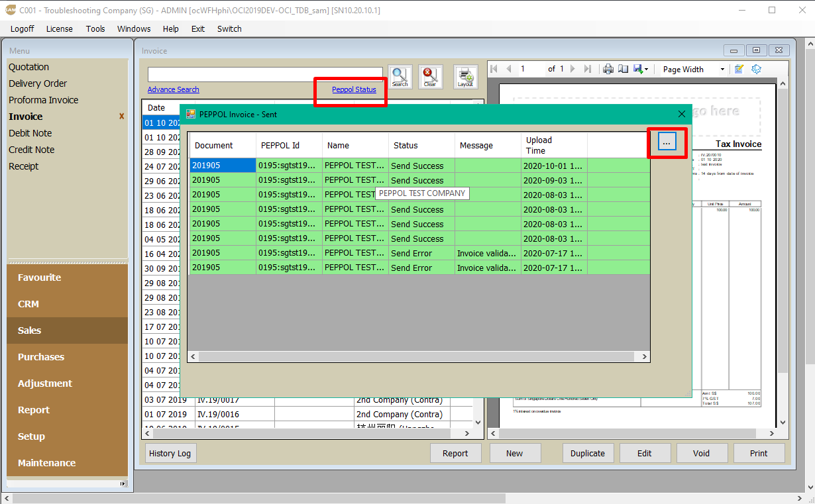Click the X next to Invoice menu item
The width and height of the screenshot is (815, 504).
[121, 117]
